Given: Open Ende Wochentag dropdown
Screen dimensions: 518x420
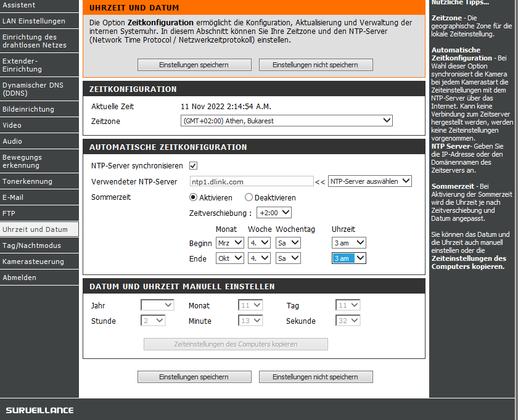Looking at the screenshot, I should (x=288, y=258).
